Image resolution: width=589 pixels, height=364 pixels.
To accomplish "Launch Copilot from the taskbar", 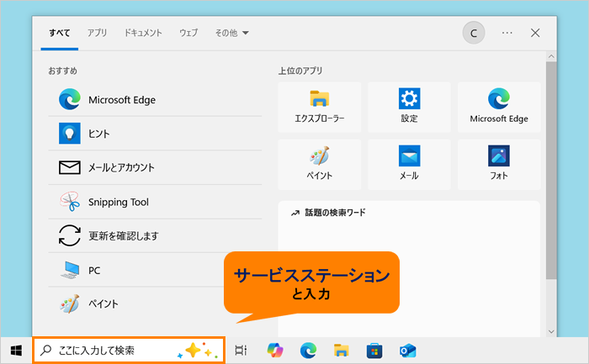I will pos(275,351).
